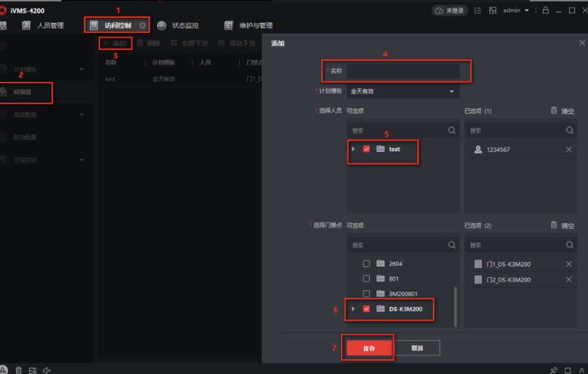The height and width of the screenshot is (374, 588).
Task: Close the 访问控制 tab with its X icon
Action: click(142, 25)
